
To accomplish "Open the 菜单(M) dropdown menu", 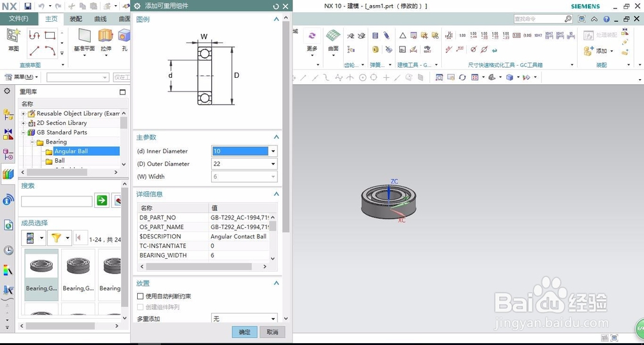I will point(21,77).
